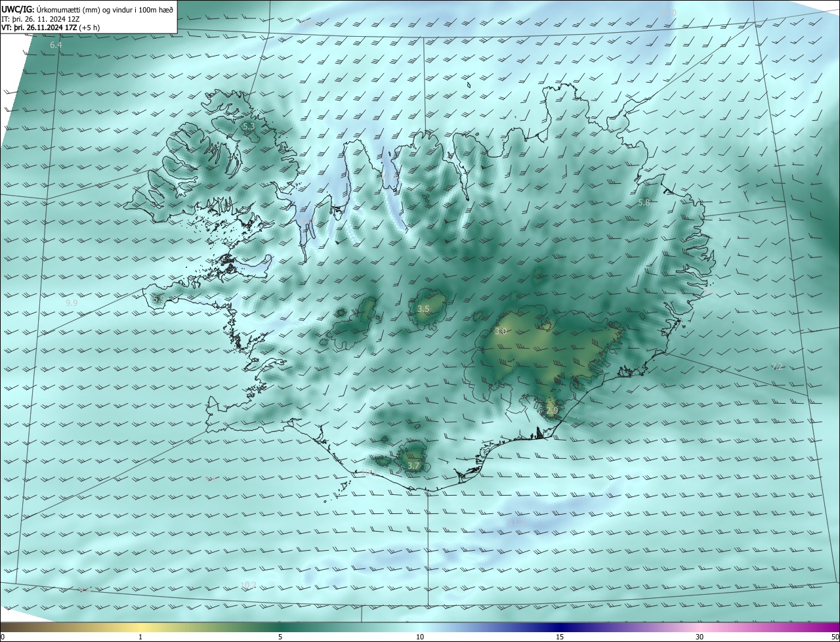Click the 10.2 value in the southern ocean
The width and height of the screenshot is (840, 642).
click(x=248, y=585)
